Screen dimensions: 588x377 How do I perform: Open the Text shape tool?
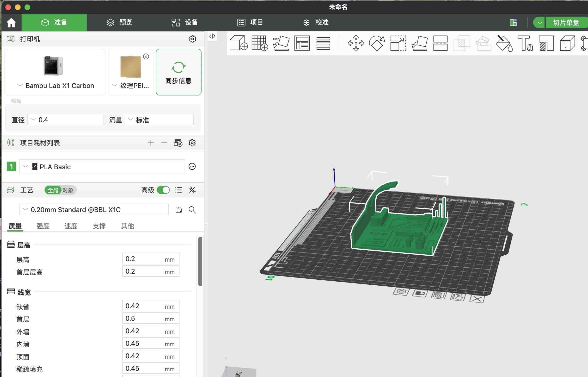(x=525, y=43)
